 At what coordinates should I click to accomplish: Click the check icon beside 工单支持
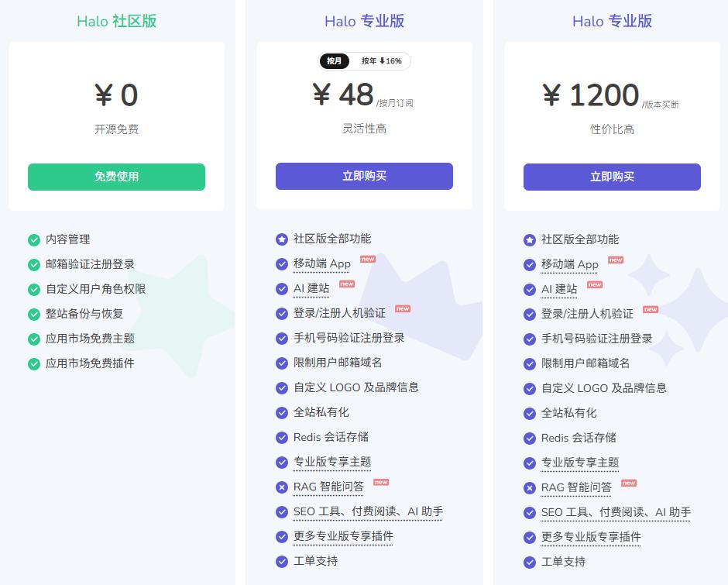(x=281, y=562)
